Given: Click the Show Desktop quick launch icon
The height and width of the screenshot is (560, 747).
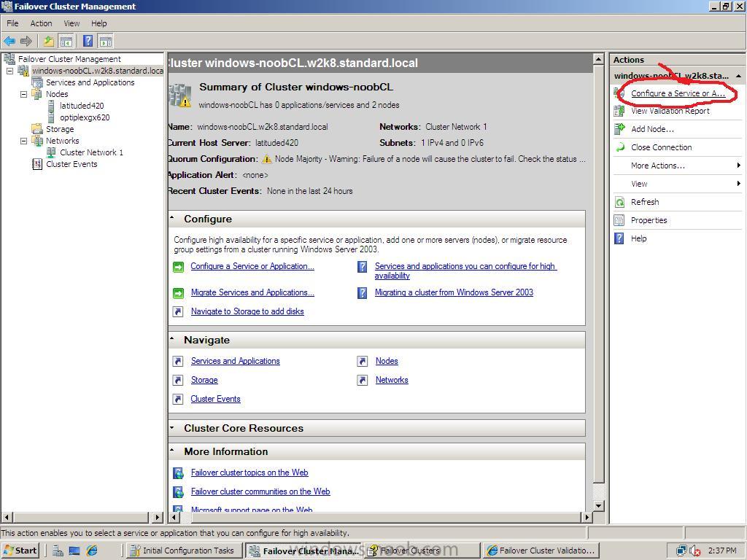Looking at the screenshot, I should 74,551.
